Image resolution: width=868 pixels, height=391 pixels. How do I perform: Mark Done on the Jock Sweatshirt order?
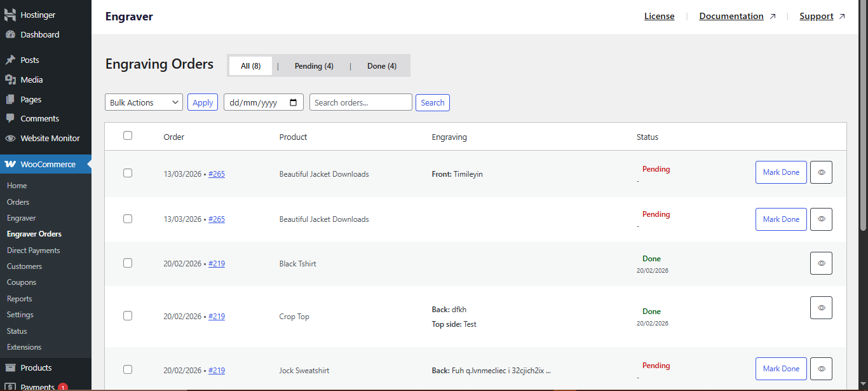pos(781,368)
